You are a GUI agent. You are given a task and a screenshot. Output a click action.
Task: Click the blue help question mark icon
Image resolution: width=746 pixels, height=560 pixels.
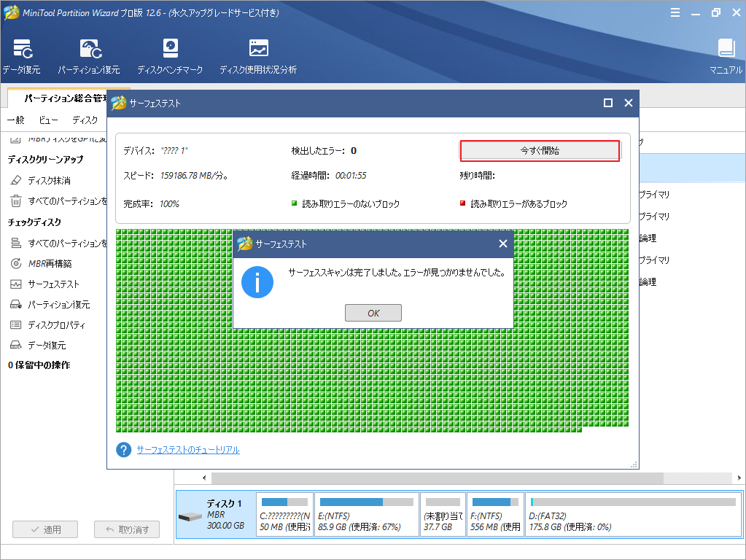point(124,450)
